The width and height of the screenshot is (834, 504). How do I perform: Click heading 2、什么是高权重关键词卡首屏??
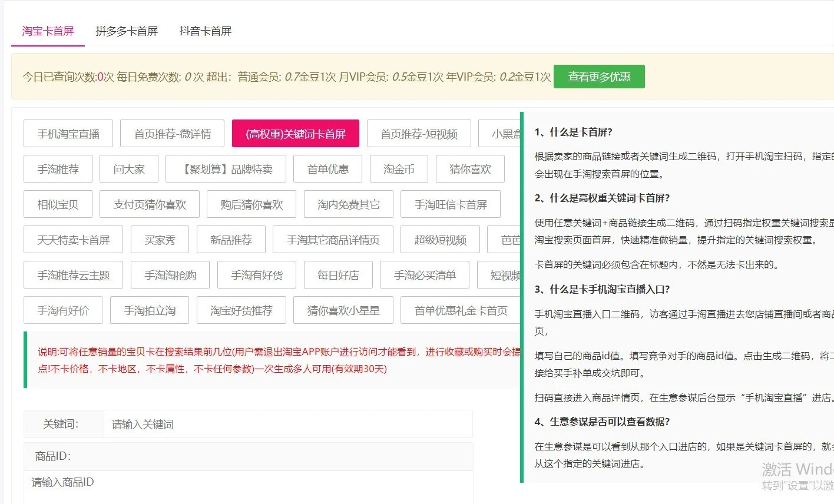(x=603, y=198)
